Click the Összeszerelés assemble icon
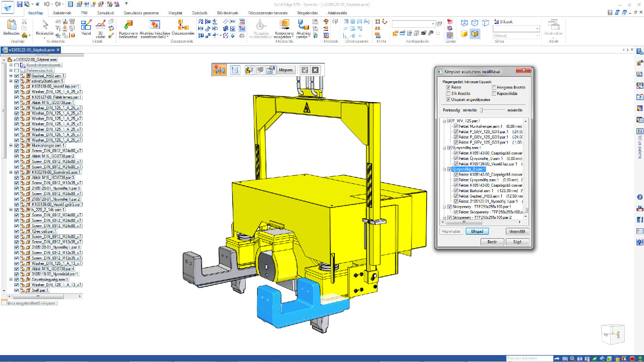 [x=183, y=25]
